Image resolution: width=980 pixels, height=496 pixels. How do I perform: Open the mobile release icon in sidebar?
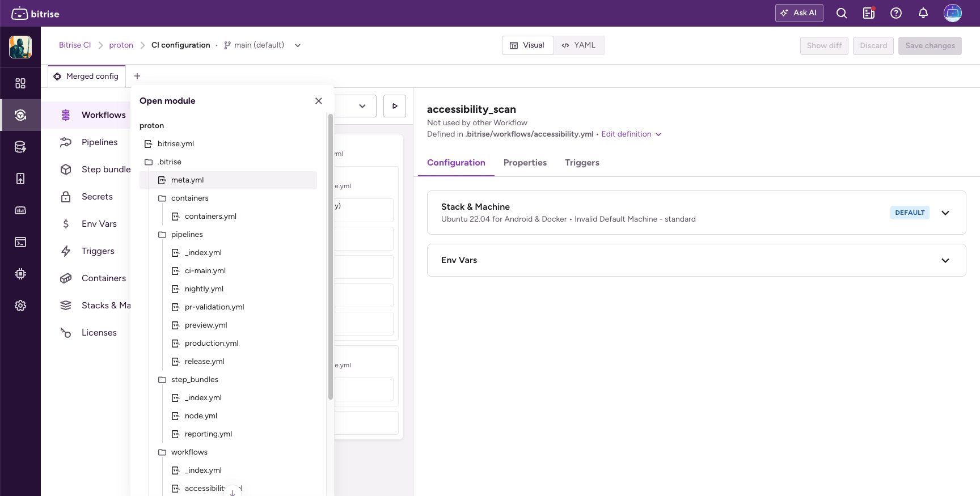(20, 179)
